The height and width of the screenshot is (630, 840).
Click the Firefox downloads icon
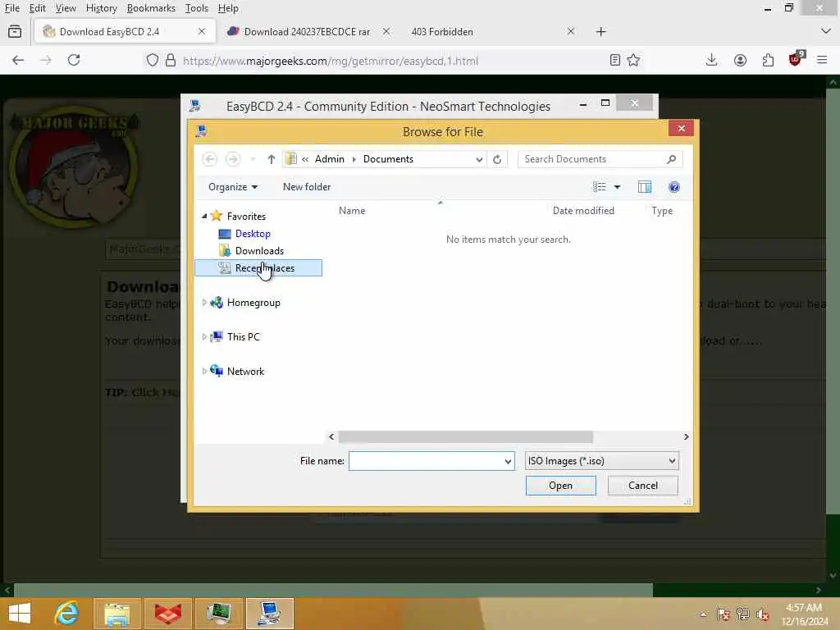click(x=711, y=60)
